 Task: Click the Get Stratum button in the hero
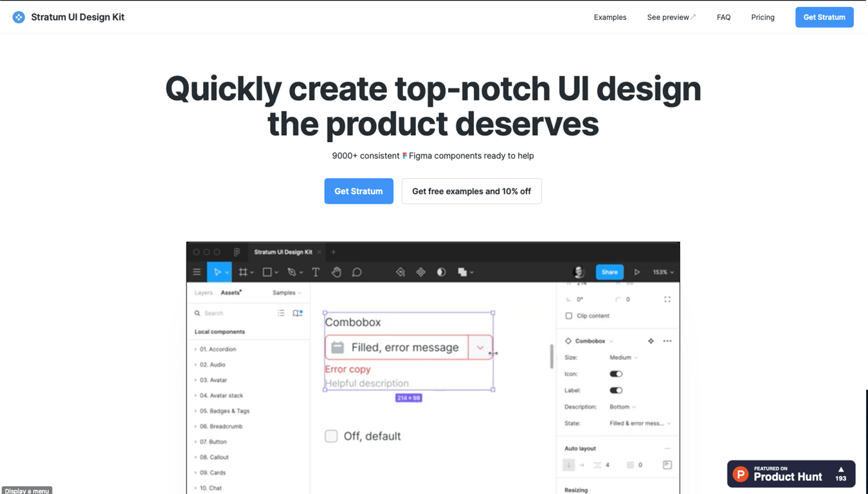358,191
